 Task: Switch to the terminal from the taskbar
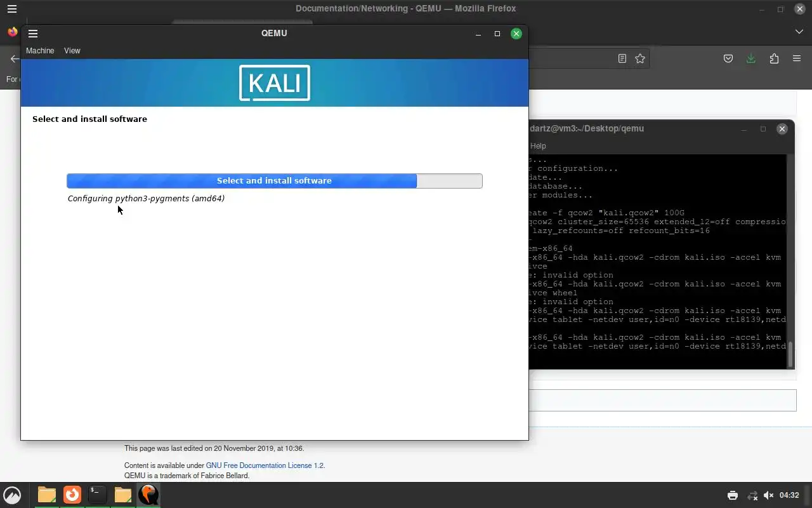coord(97,495)
